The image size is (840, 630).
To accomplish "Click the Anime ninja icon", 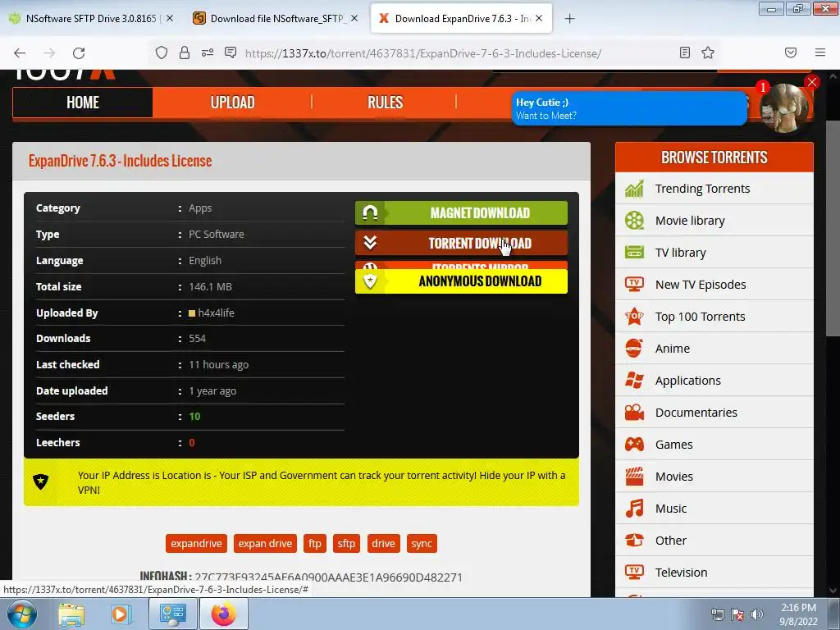I will (x=634, y=348).
